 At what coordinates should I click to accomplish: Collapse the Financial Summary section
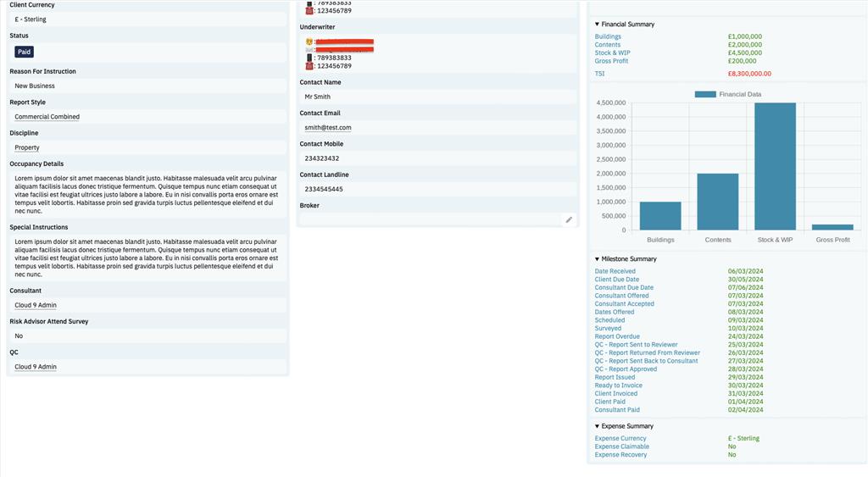597,25
